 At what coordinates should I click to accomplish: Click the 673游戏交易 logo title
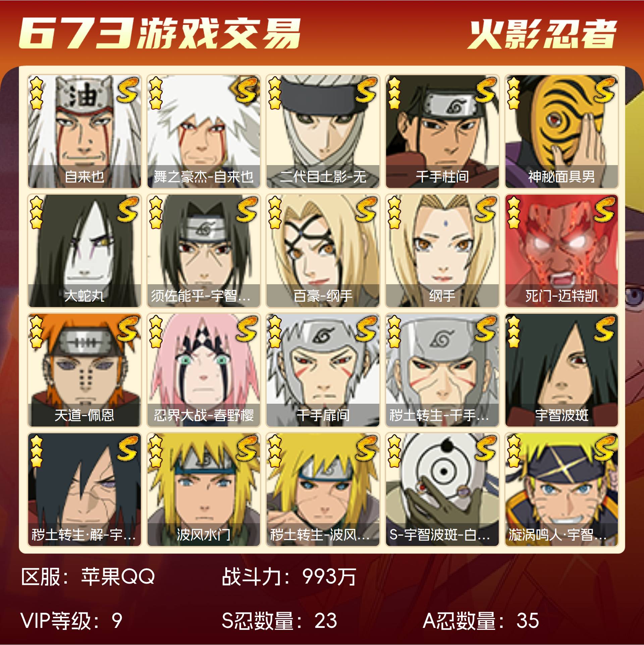click(x=159, y=33)
